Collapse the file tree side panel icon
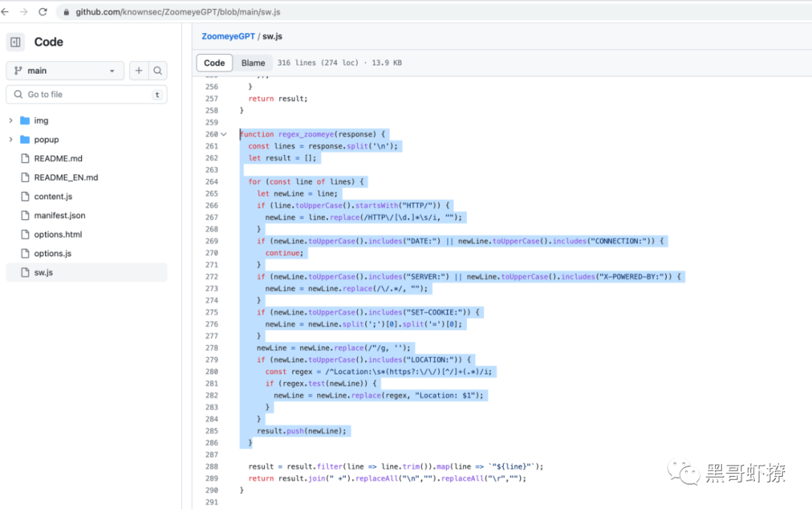812x509 pixels. 16,42
